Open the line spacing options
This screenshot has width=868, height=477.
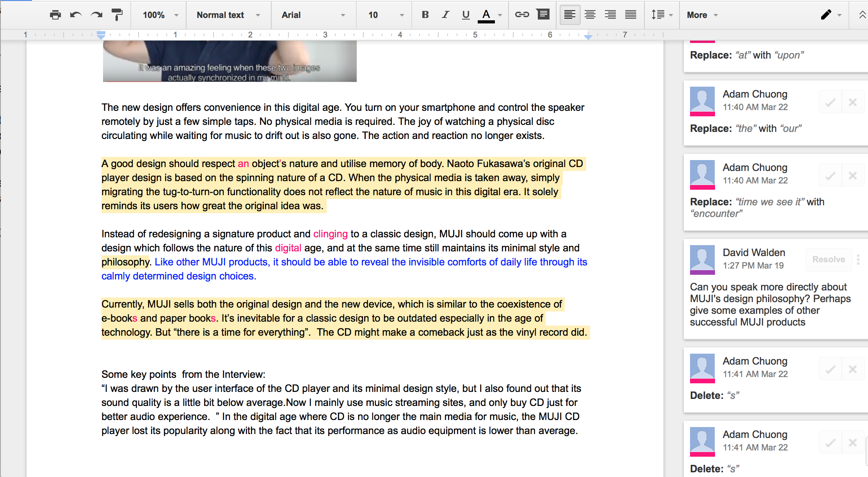pos(662,15)
